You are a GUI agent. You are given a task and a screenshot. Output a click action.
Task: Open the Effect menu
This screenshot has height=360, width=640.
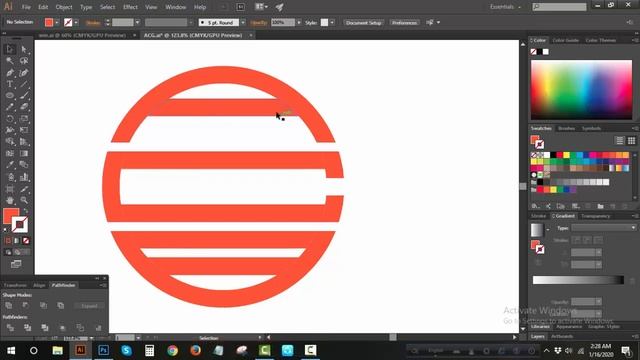point(130,7)
